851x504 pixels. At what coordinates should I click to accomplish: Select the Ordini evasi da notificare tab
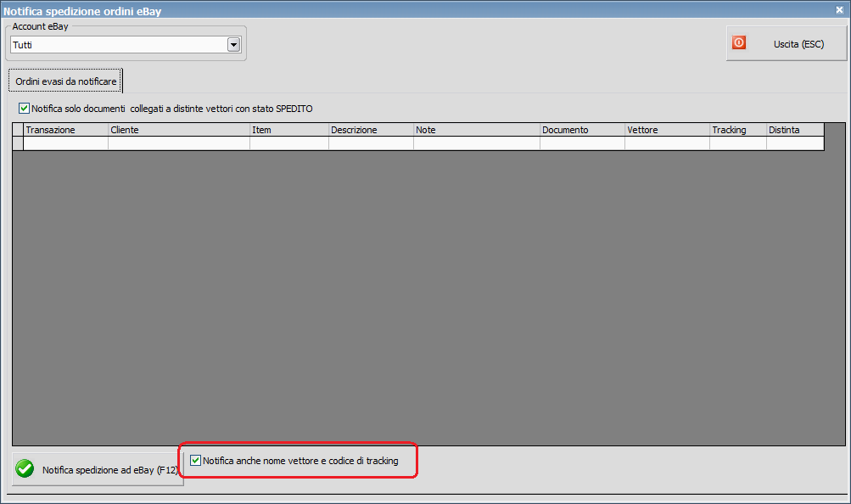(65, 81)
